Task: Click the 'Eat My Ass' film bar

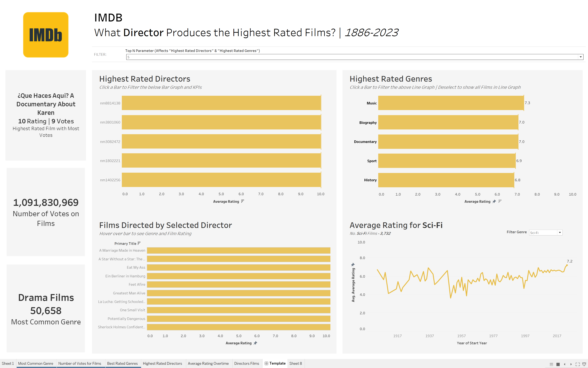Action: [x=239, y=267]
